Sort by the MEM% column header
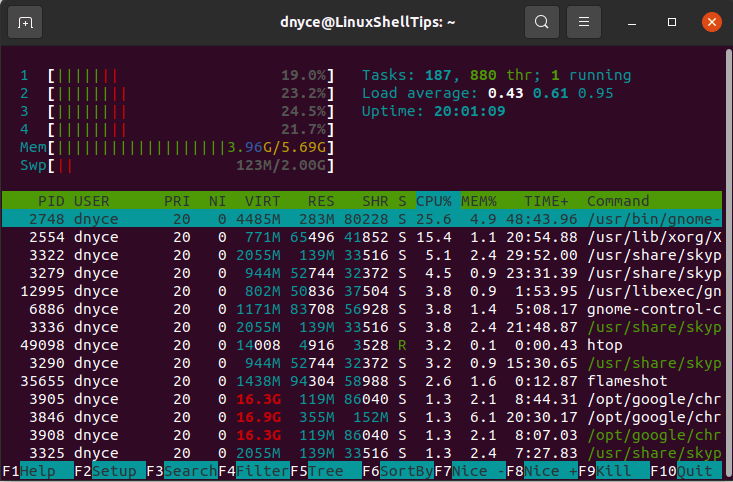The image size is (733, 482). pyautogui.click(x=479, y=201)
